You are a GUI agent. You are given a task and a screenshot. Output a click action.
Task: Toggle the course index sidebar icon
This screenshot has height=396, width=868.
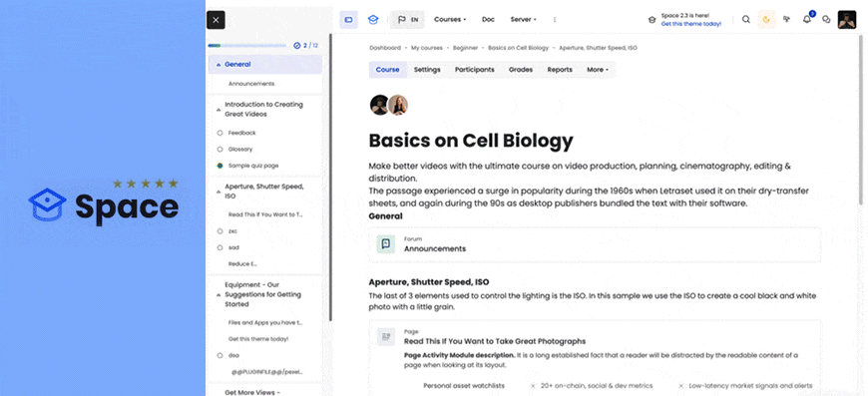click(x=349, y=20)
